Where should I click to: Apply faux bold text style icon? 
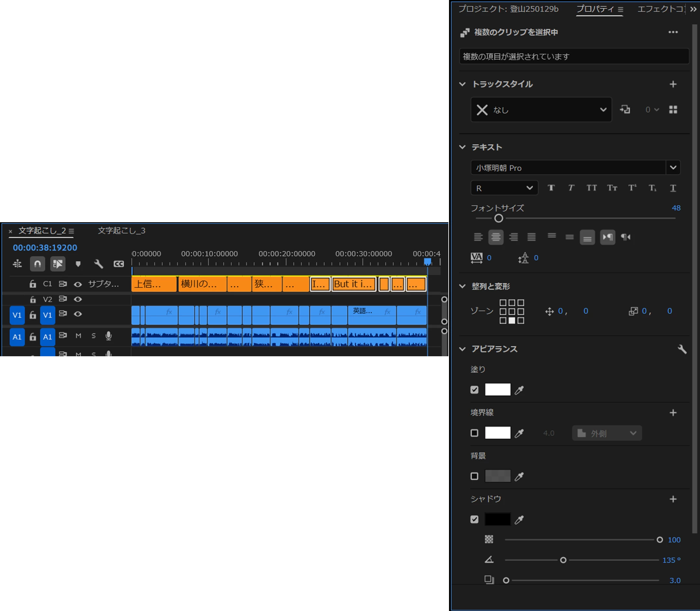point(551,188)
